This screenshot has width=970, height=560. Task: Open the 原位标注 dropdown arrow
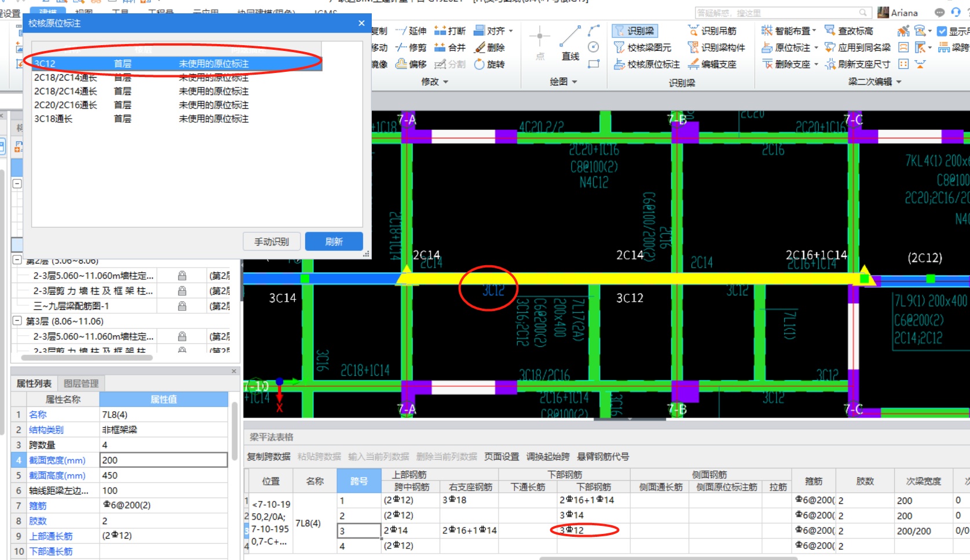tap(816, 48)
